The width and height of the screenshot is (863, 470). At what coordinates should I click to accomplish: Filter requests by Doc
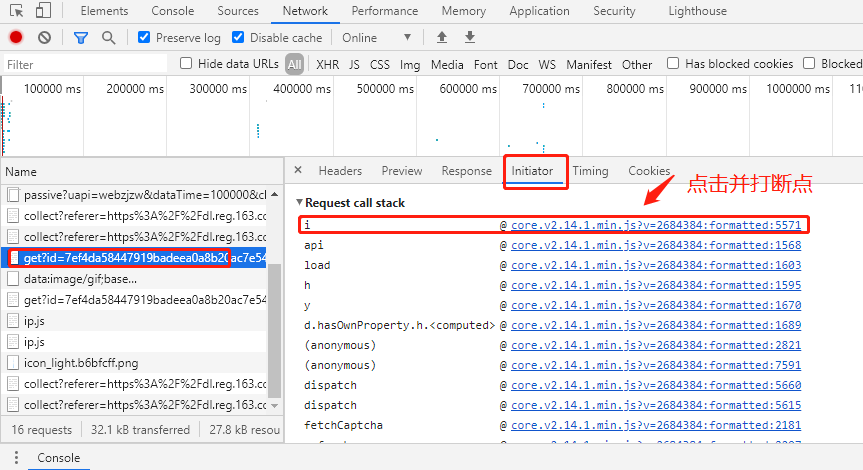click(x=518, y=64)
